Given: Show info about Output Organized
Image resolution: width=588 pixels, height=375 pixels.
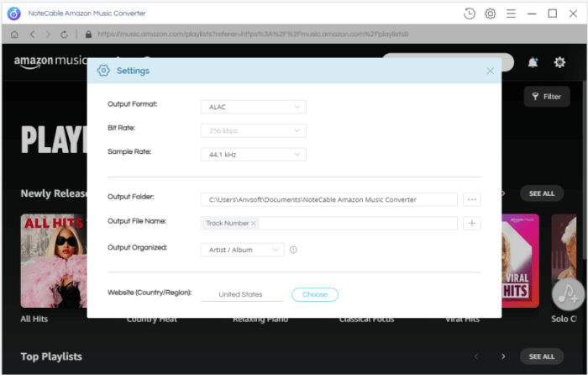Looking at the screenshot, I should 293,250.
